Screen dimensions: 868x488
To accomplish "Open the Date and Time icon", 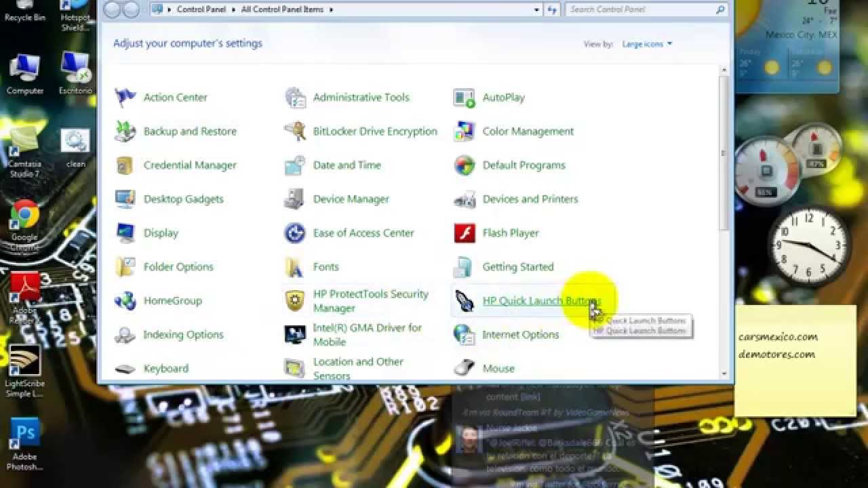I will 295,165.
